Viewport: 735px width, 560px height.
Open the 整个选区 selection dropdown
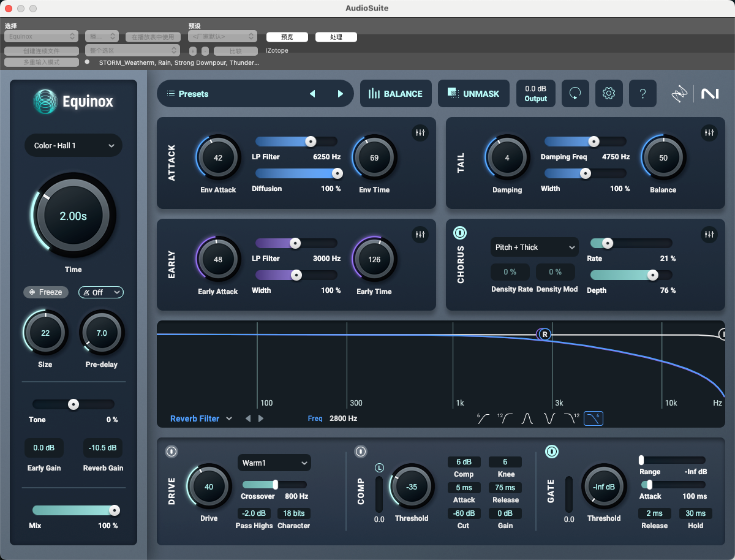click(132, 51)
